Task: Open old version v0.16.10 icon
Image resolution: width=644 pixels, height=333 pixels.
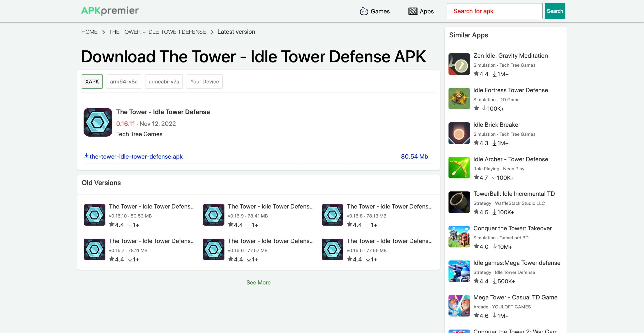Action: pyautogui.click(x=94, y=215)
